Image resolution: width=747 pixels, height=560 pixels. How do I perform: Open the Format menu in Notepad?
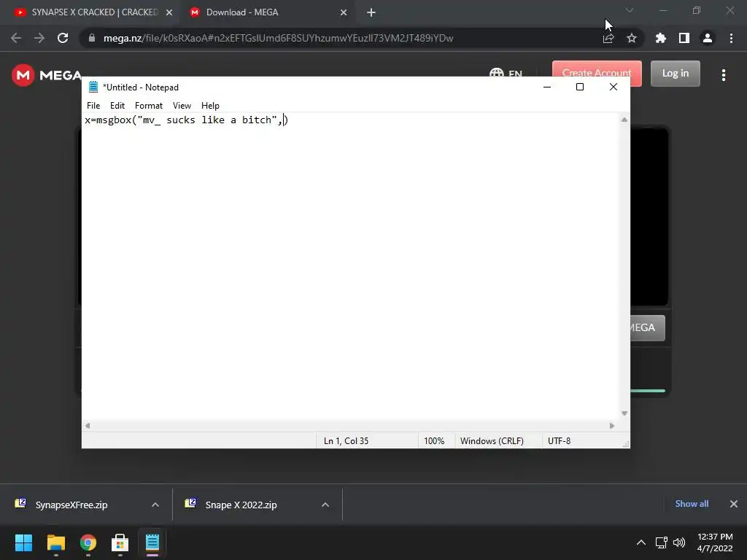coord(149,106)
